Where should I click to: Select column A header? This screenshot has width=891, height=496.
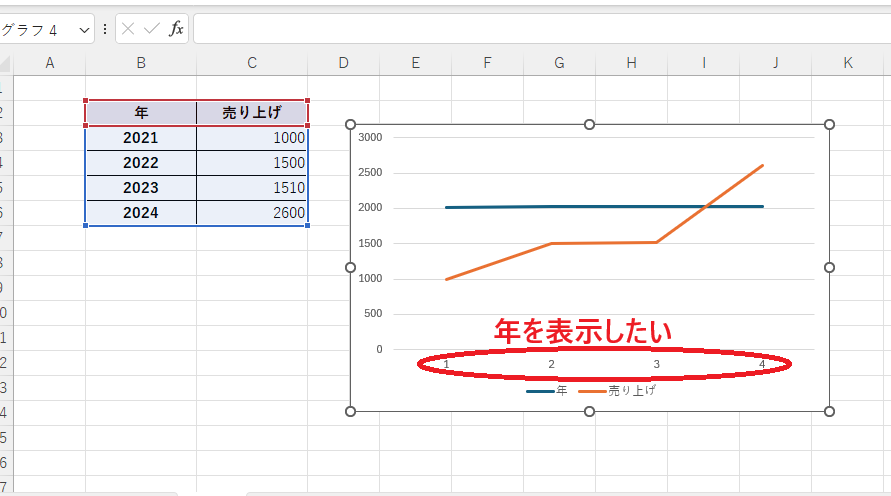click(x=49, y=63)
